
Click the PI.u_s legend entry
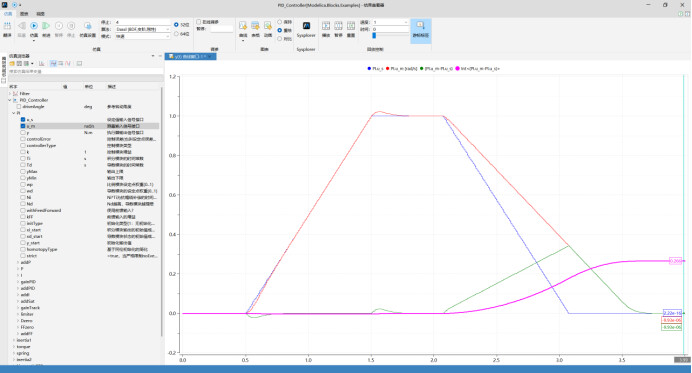[x=375, y=69]
